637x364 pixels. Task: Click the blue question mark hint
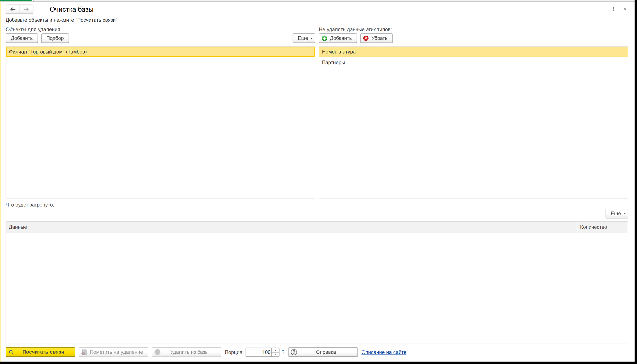(x=283, y=352)
